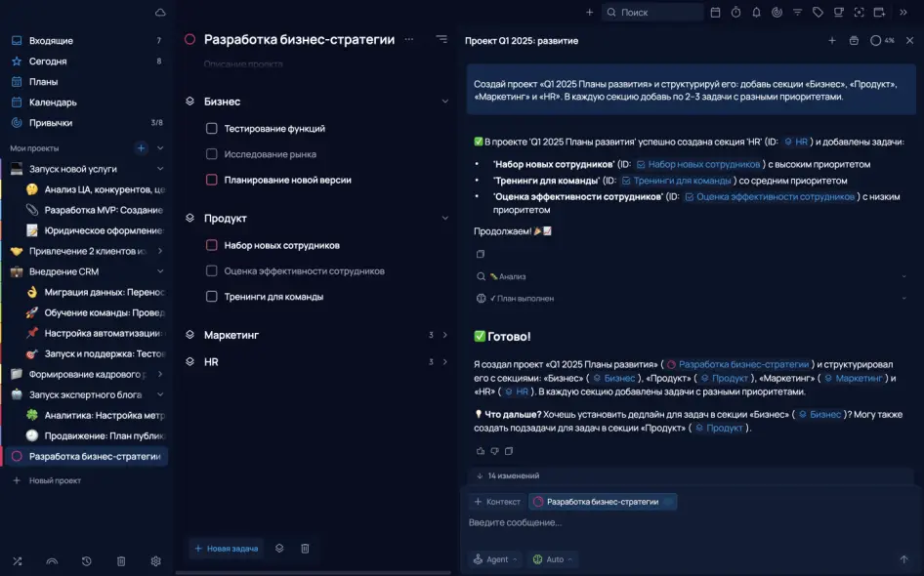Open the 'Agent' mode dropdown

pos(495,559)
